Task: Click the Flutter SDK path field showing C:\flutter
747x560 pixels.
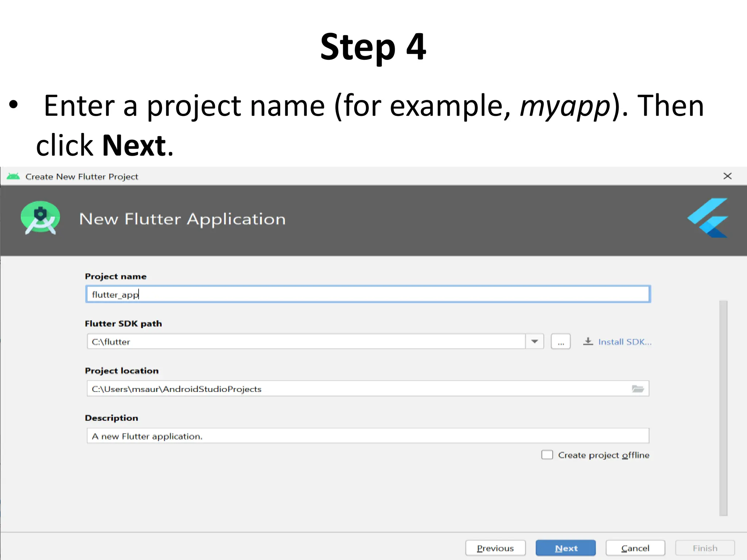Action: click(306, 342)
